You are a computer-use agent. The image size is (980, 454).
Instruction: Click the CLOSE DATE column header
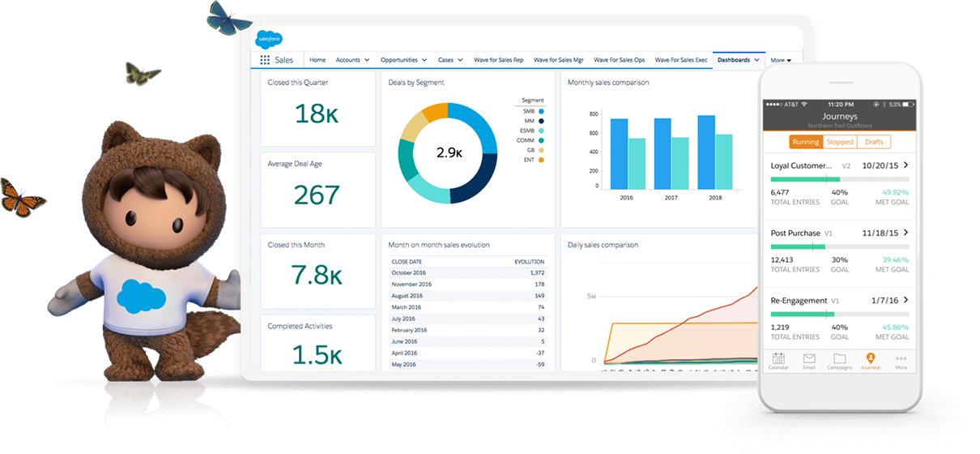[x=408, y=262]
